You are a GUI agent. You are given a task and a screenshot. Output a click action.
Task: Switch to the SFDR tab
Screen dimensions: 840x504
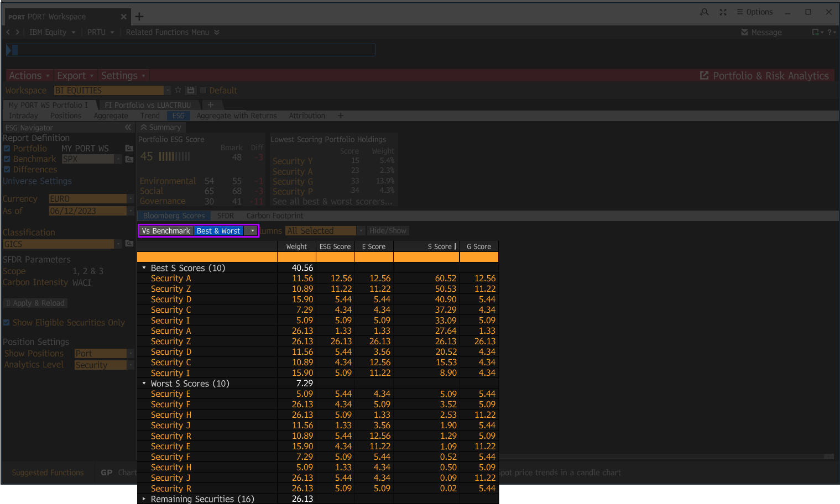coord(225,216)
